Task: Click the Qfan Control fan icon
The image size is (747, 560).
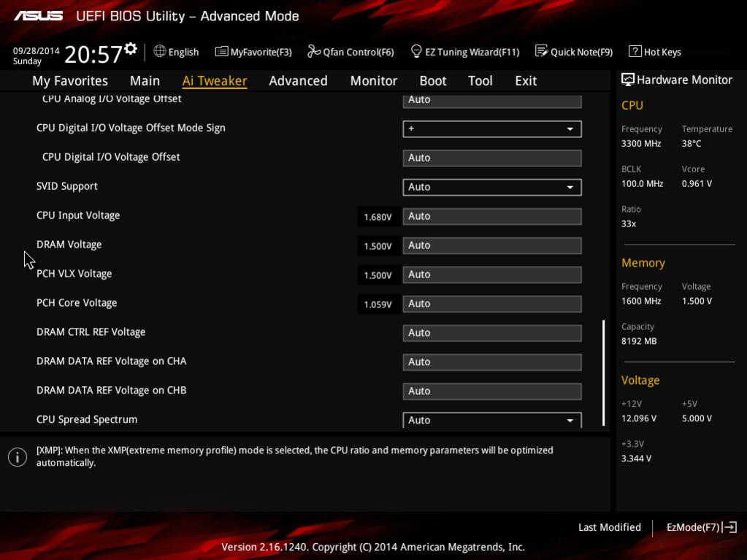Action: click(x=313, y=51)
